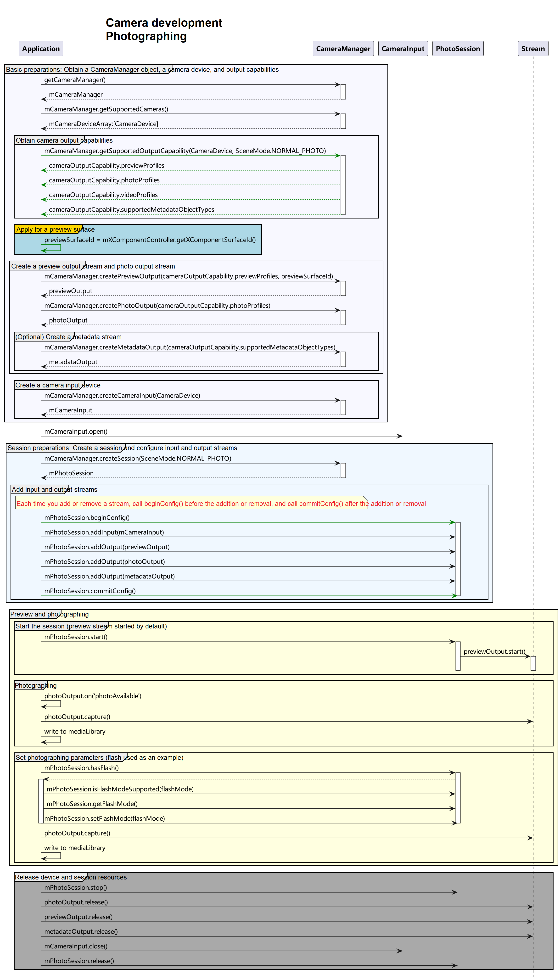Click the red beginConfig note text
This screenshot has width=560, height=980.
(221, 504)
